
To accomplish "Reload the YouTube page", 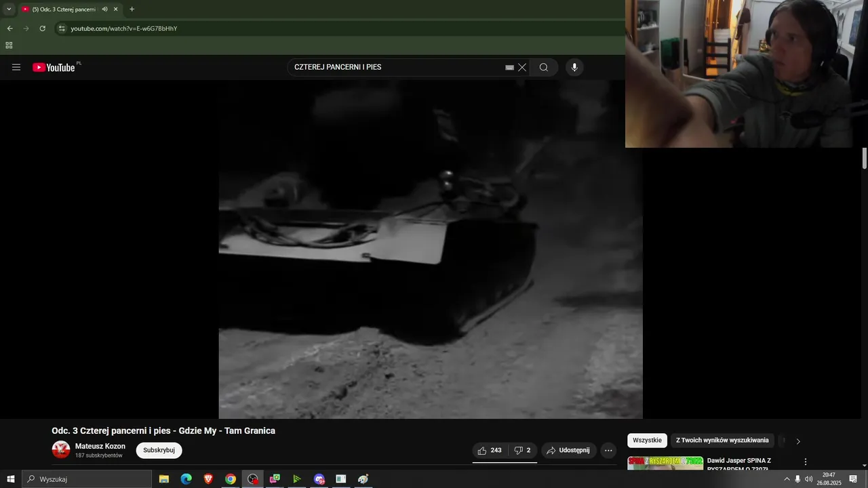I will coord(42,28).
